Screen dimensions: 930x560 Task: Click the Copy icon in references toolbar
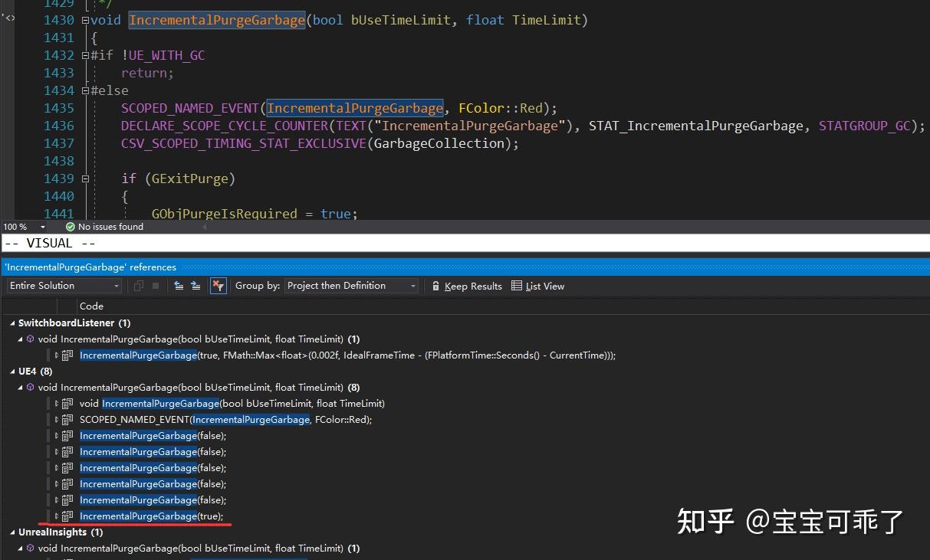139,286
